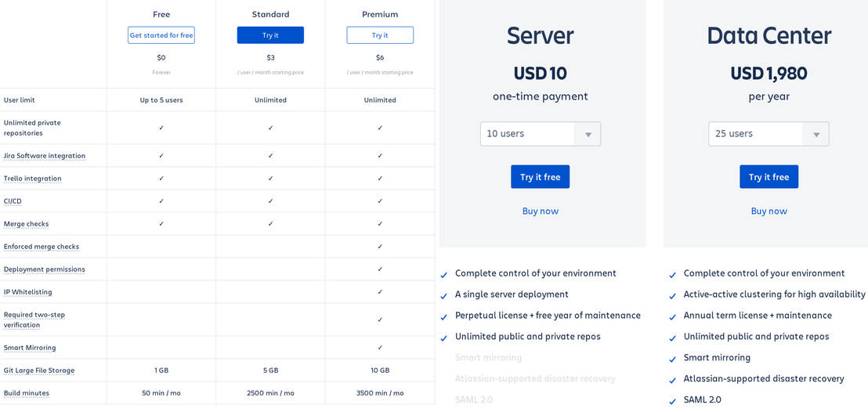Image resolution: width=868 pixels, height=412 pixels.
Task: Follow the Buy now link for Data Center
Action: pyautogui.click(x=769, y=211)
